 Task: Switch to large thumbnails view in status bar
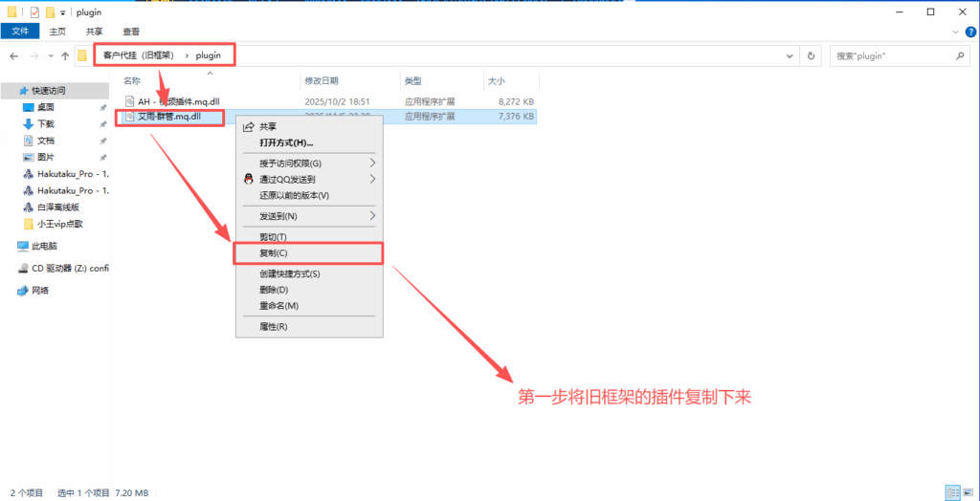(x=967, y=492)
